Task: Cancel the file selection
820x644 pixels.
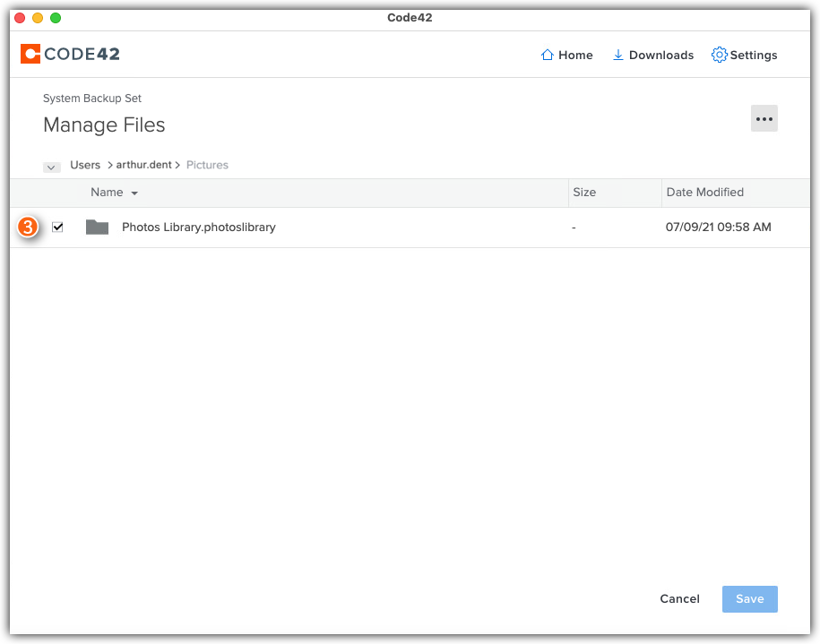Action: tap(679, 598)
